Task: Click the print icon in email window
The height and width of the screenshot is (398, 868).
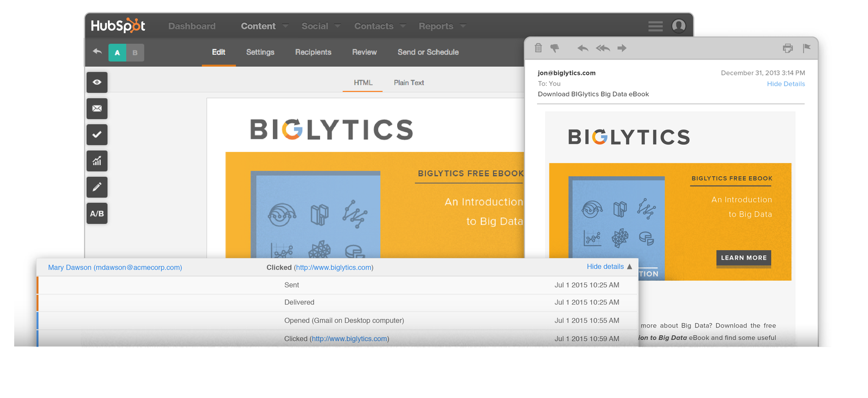Action: [x=788, y=48]
